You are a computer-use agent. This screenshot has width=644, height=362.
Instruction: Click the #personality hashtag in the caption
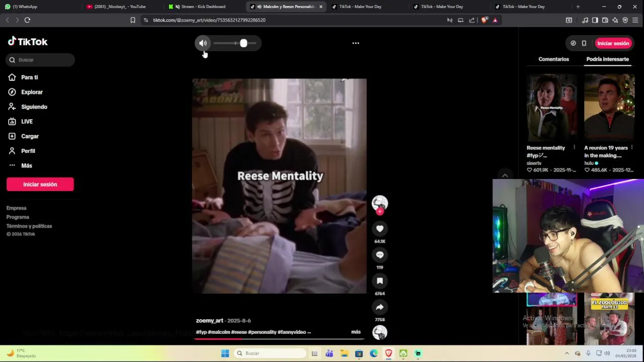(262, 332)
